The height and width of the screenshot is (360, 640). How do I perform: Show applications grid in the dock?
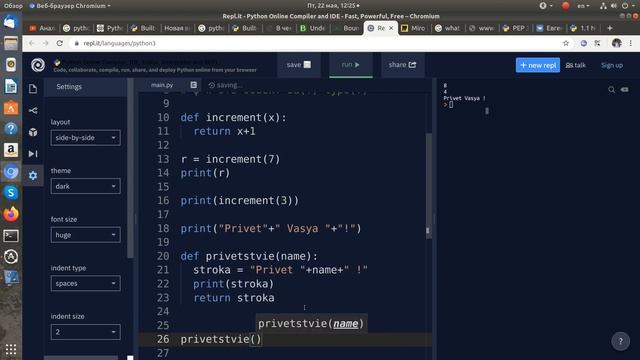11,349
